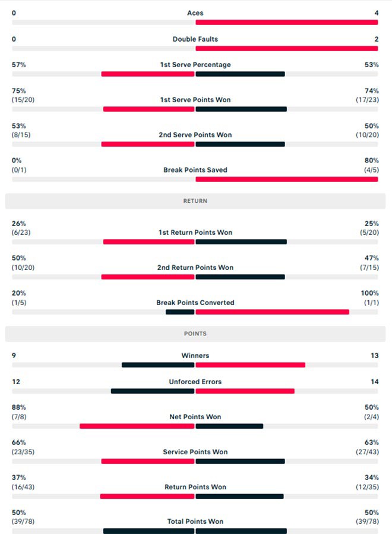392x534 pixels.
Task: Click the Net Points Won label
Action: [195, 417]
